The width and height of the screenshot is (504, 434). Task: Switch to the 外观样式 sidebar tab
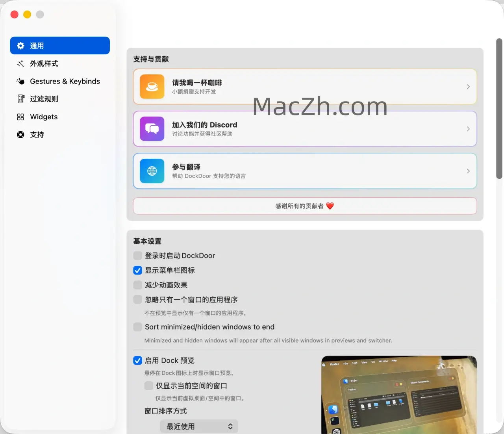[44, 63]
